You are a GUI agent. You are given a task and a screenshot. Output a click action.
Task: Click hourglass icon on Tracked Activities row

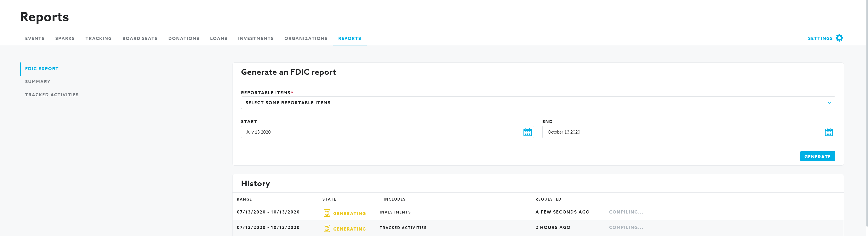[x=327, y=229]
